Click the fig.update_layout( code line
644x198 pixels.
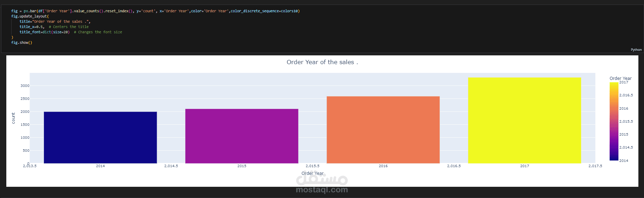tap(30, 16)
